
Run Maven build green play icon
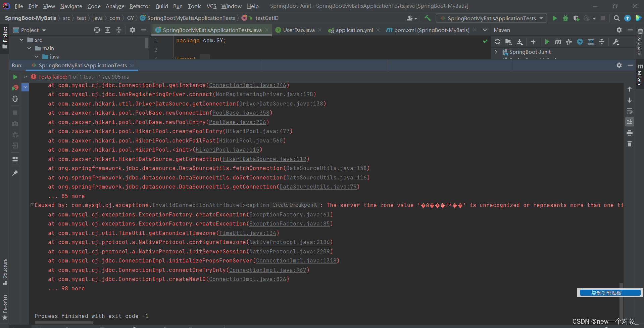(x=547, y=42)
